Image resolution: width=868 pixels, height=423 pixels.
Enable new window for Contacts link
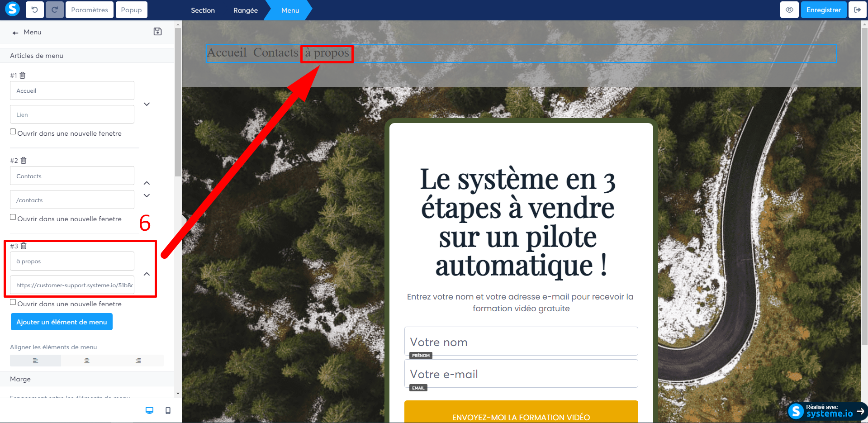point(13,217)
